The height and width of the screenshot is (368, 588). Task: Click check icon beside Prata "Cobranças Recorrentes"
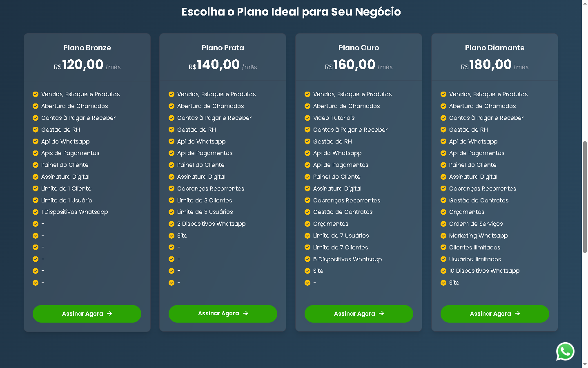click(x=171, y=188)
